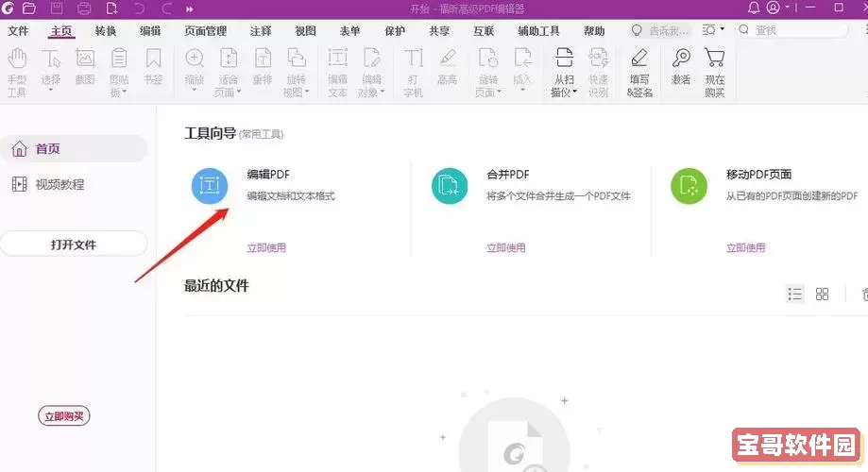The image size is (868, 472).
Task: Click the Quick OCR (快速识别) icon
Action: point(598,59)
